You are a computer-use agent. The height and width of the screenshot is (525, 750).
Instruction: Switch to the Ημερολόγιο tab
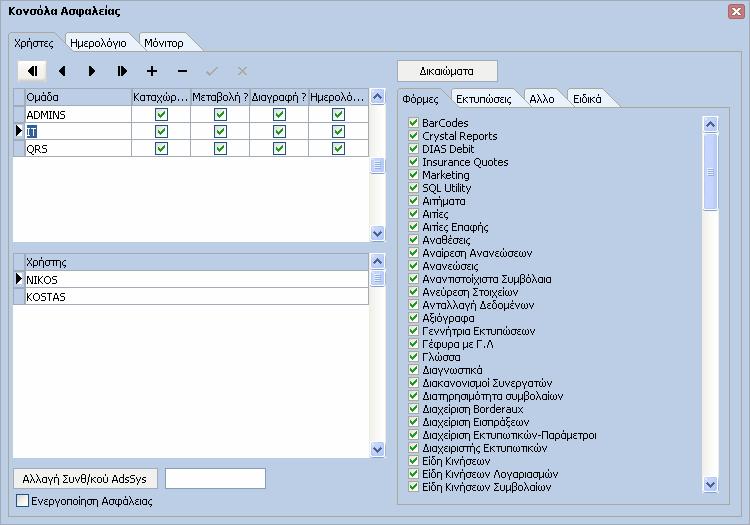[x=98, y=43]
